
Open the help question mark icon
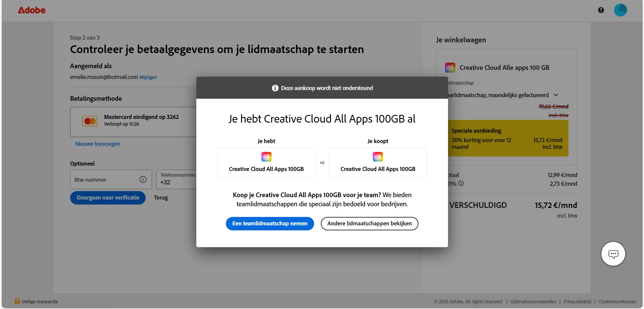coord(601,10)
